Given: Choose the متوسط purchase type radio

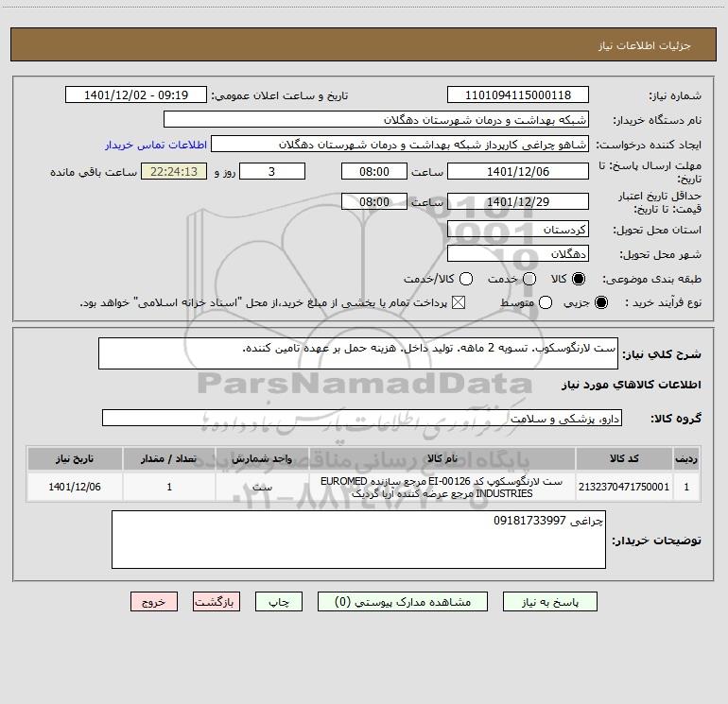Looking at the screenshot, I should coord(546,302).
